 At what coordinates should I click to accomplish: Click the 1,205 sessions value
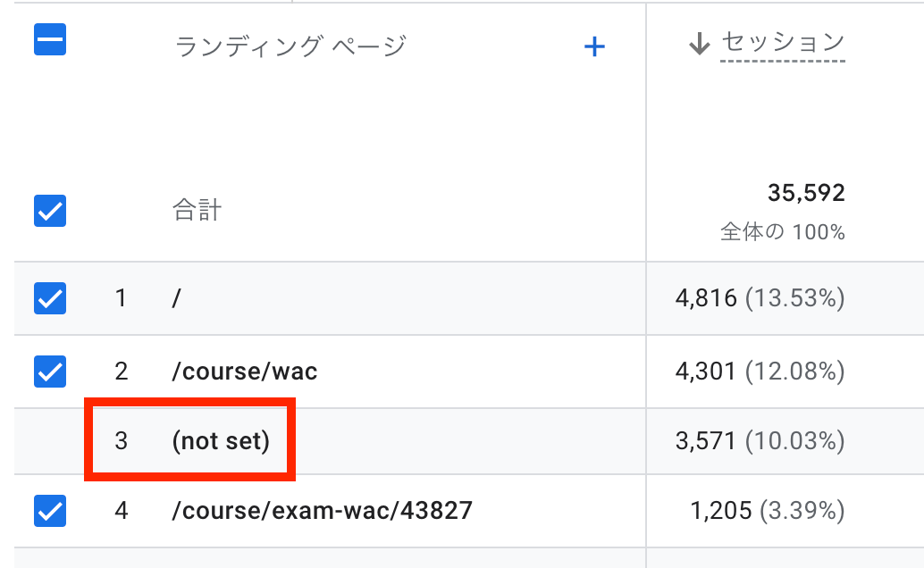click(x=721, y=511)
